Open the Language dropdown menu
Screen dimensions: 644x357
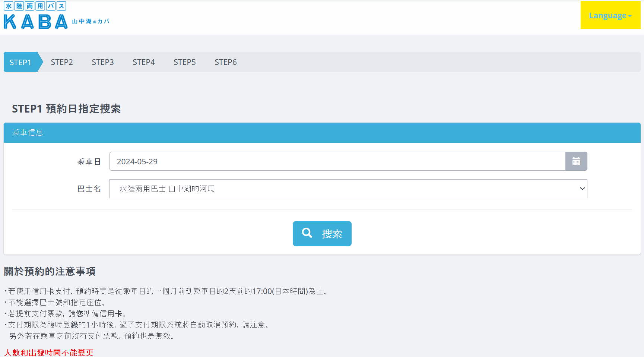610,15
